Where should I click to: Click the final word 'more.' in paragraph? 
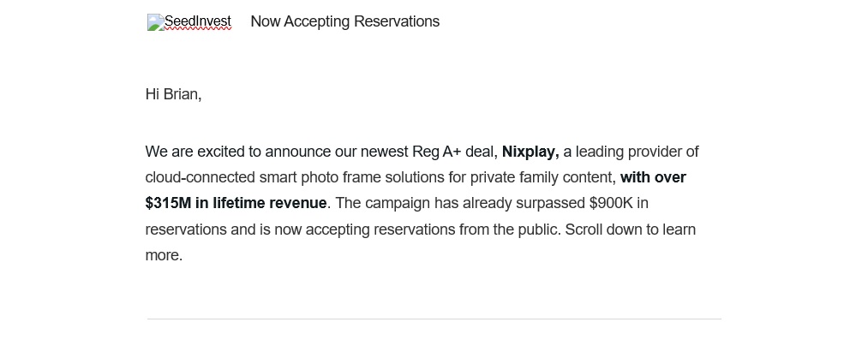click(164, 255)
